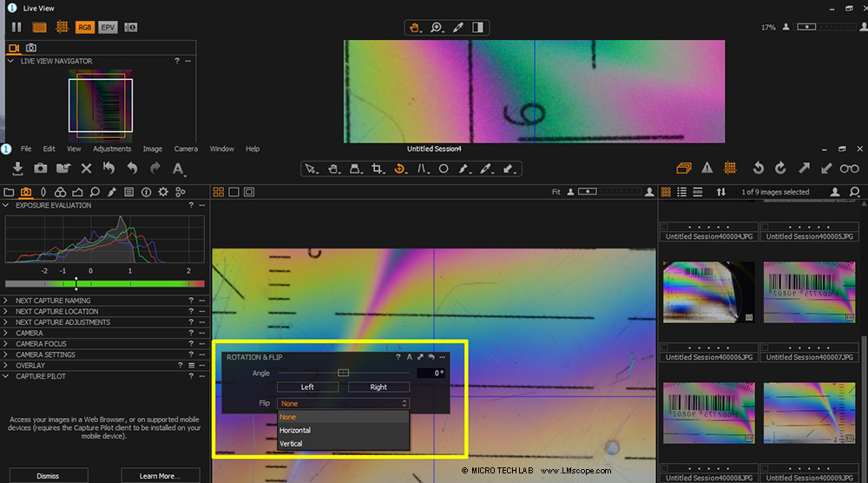Tick the checkbox for Untitled Session400004.JPG

pos(665,227)
